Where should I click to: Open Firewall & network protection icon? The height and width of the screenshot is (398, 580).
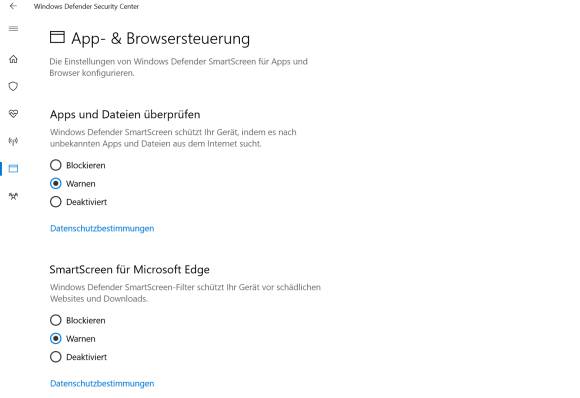click(13, 141)
